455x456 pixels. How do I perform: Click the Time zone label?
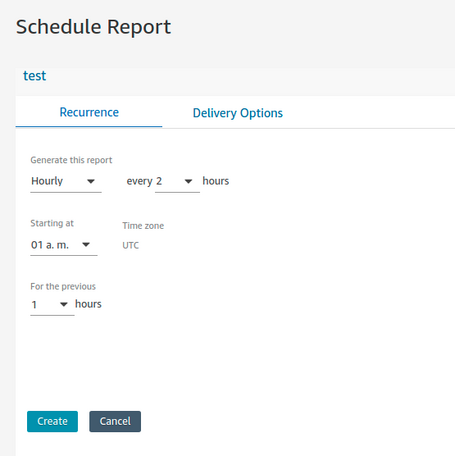coord(143,226)
